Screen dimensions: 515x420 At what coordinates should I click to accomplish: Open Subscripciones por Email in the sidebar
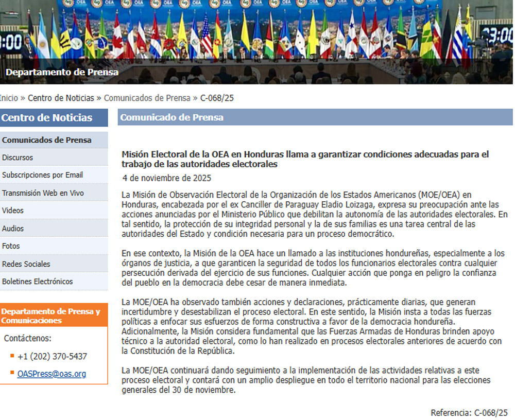[x=42, y=175]
